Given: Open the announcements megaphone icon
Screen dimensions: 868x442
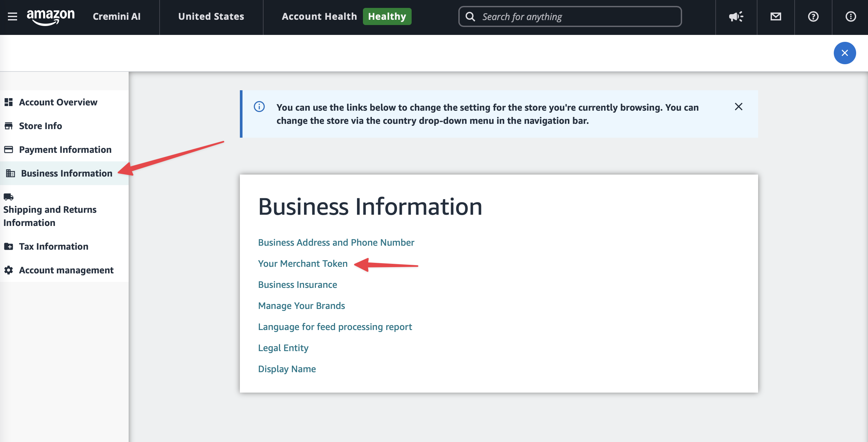Looking at the screenshot, I should point(736,16).
